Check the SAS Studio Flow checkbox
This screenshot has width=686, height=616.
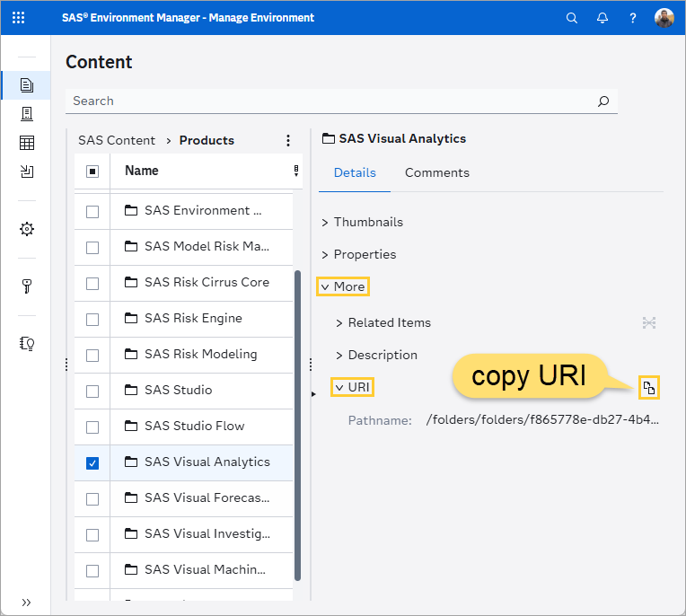tap(92, 427)
